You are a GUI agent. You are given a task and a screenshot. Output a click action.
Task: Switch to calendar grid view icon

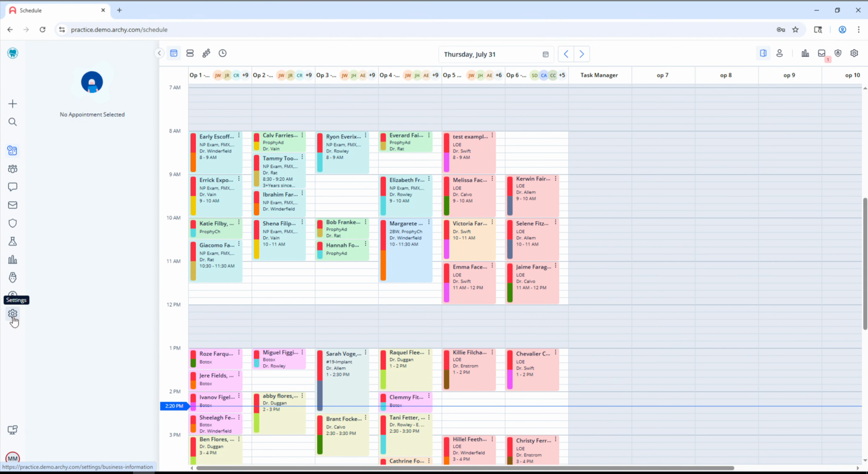[x=174, y=53]
